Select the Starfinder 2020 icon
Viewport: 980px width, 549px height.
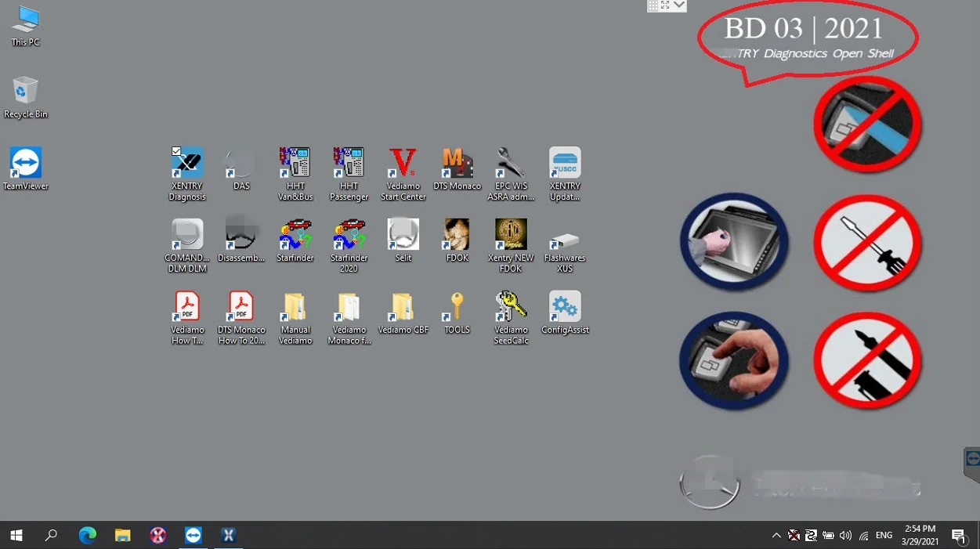click(x=349, y=235)
